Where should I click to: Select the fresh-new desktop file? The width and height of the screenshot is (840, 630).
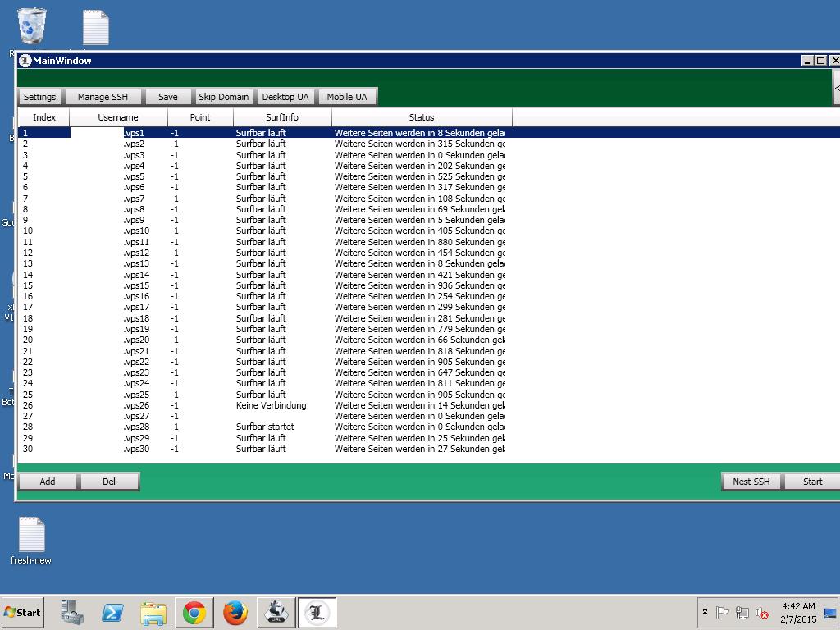pos(31,541)
